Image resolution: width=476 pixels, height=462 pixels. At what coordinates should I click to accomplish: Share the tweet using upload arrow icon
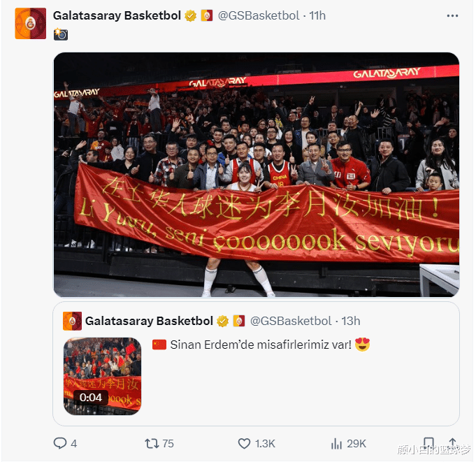tap(452, 442)
